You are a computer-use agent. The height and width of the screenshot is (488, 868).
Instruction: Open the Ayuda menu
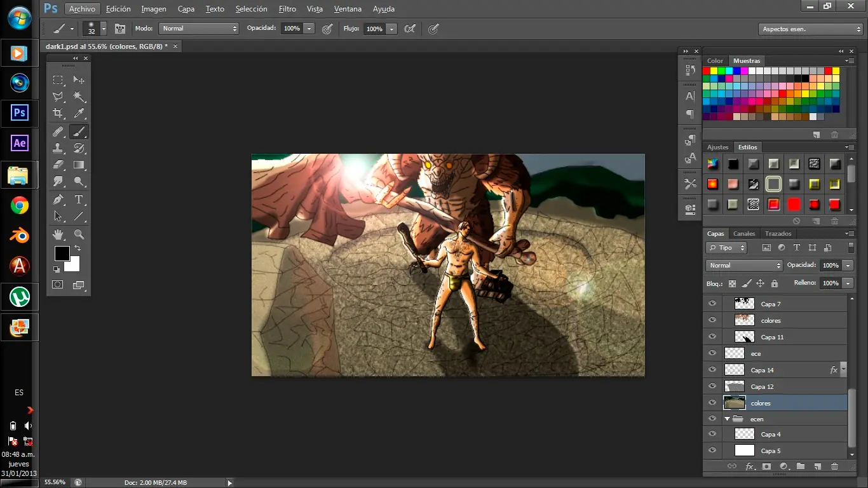(x=384, y=9)
